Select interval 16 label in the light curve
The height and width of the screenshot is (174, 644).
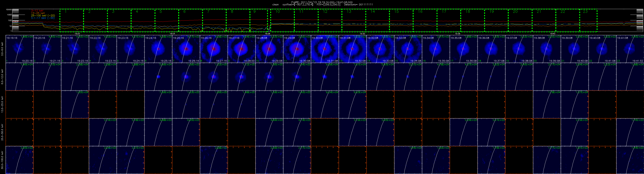point(420,11)
